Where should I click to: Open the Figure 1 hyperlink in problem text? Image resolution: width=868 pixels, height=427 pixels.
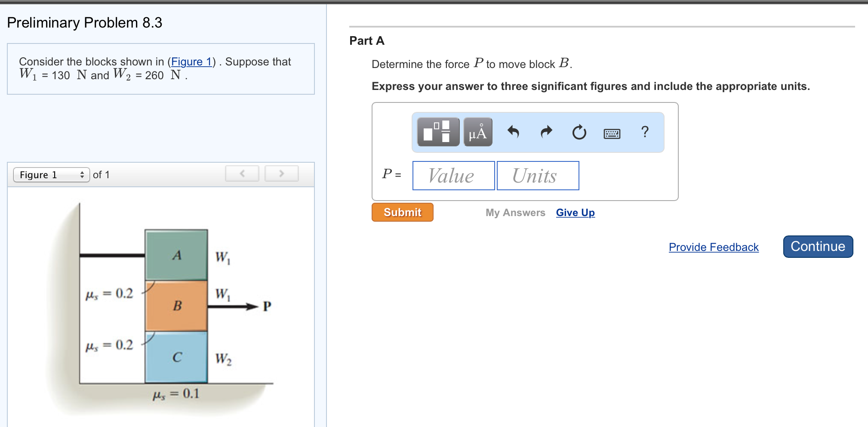[192, 62]
